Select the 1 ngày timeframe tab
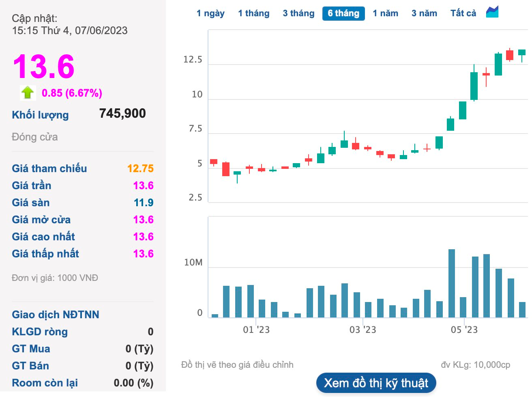The width and height of the screenshot is (532, 397). tap(210, 13)
